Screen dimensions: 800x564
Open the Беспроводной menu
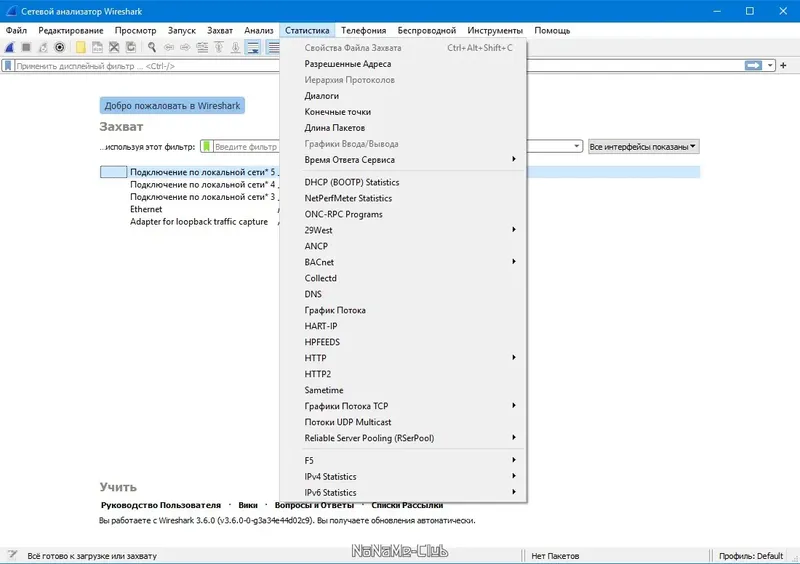427,31
